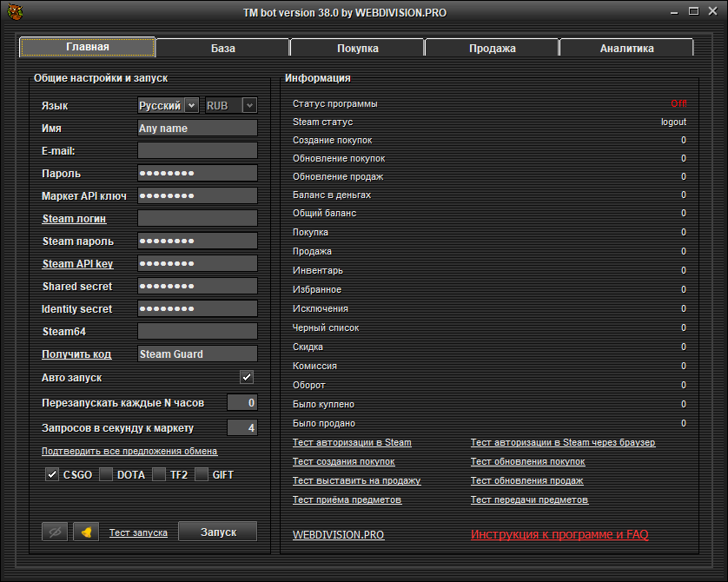The height and width of the screenshot is (582, 728).
Task: Click the Запросов в секунду к маркету field
Action: (242, 427)
